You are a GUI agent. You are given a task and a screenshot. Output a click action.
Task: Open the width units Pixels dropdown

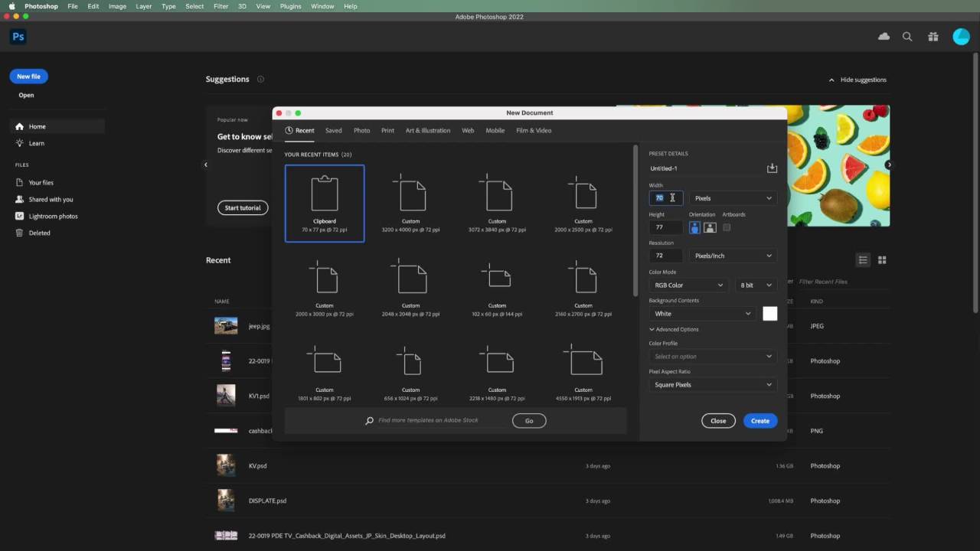(x=733, y=198)
